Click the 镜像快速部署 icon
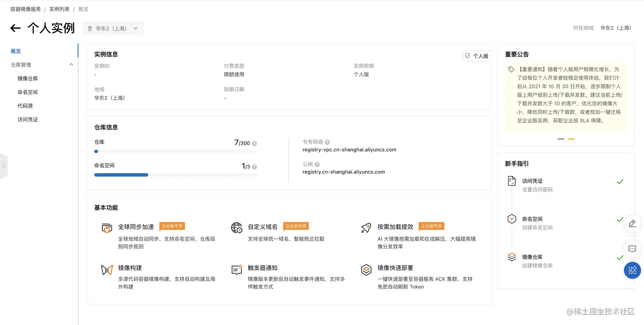The width and height of the screenshot is (644, 325). click(366, 270)
